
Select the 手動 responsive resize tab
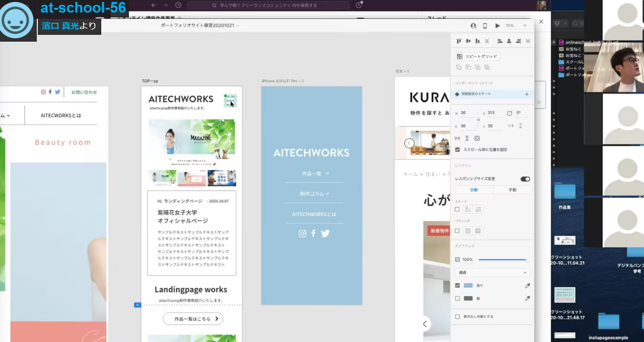pos(512,190)
